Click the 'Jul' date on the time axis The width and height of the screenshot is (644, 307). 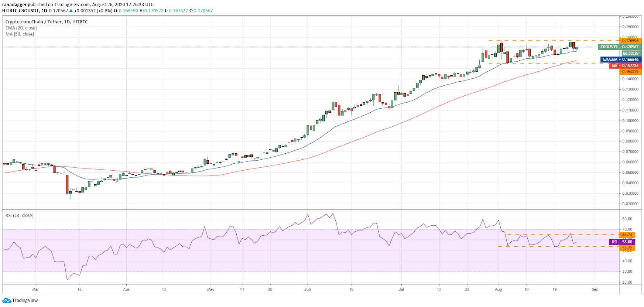(401, 290)
